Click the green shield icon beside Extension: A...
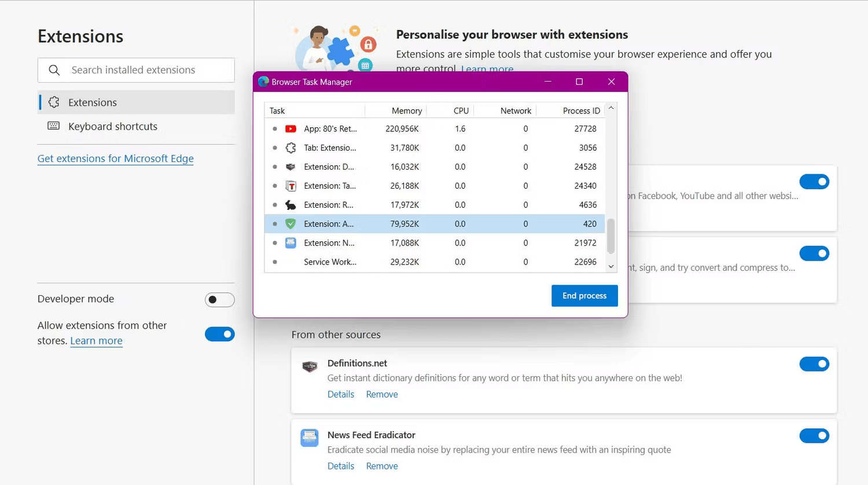868x485 pixels. (290, 224)
